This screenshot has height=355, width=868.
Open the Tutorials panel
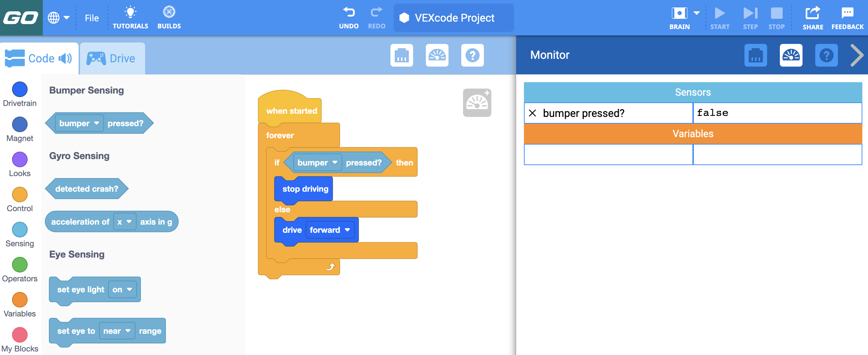click(x=131, y=16)
